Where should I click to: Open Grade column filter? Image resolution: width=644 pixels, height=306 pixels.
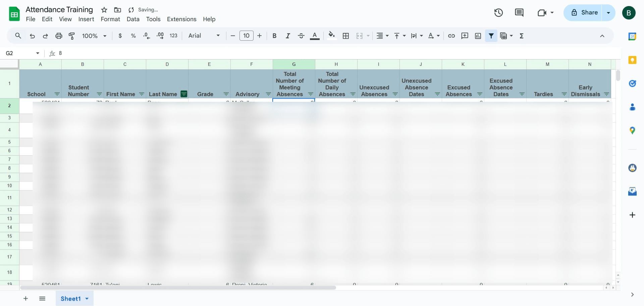pyautogui.click(x=226, y=94)
